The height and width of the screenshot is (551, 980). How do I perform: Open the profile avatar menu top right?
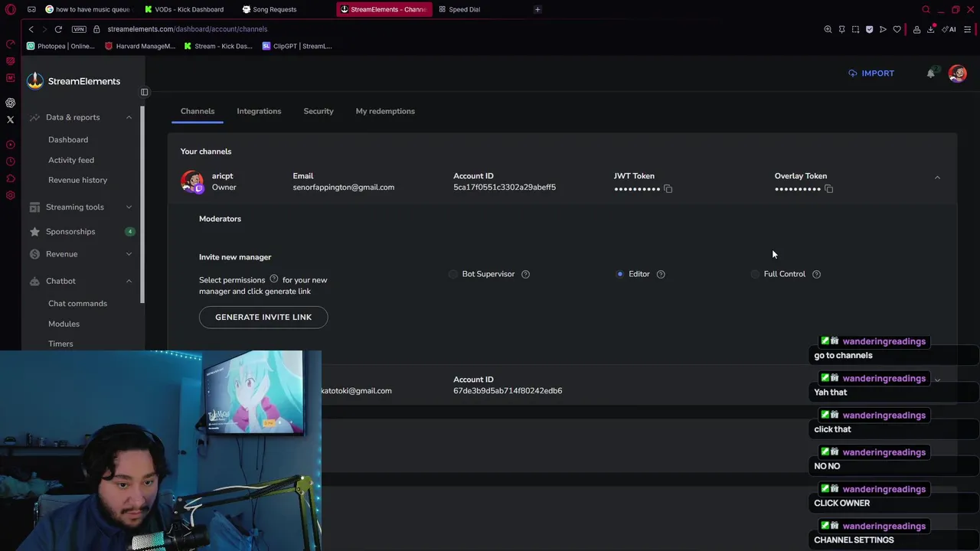click(x=957, y=73)
